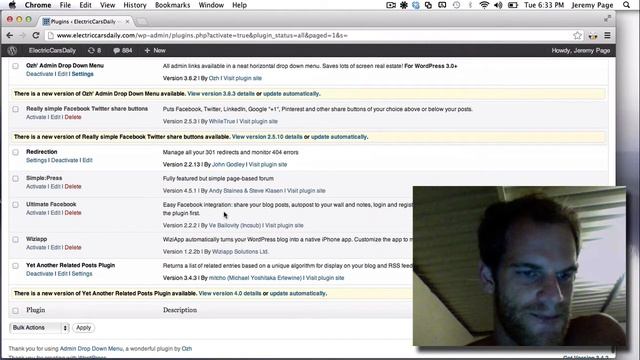640x360 pixels.
Task: Click the Apply button
Action: [84, 328]
